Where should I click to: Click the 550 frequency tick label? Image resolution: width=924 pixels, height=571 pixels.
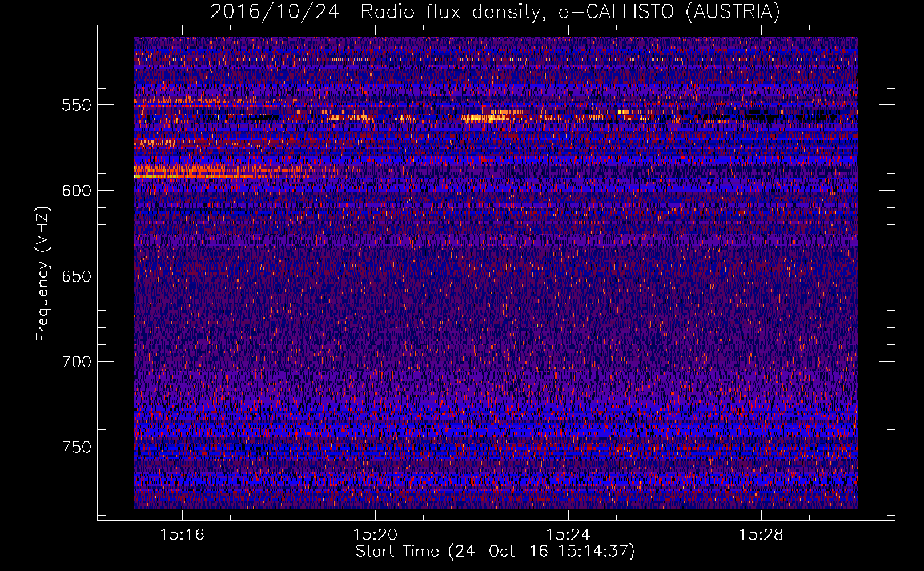(x=77, y=106)
